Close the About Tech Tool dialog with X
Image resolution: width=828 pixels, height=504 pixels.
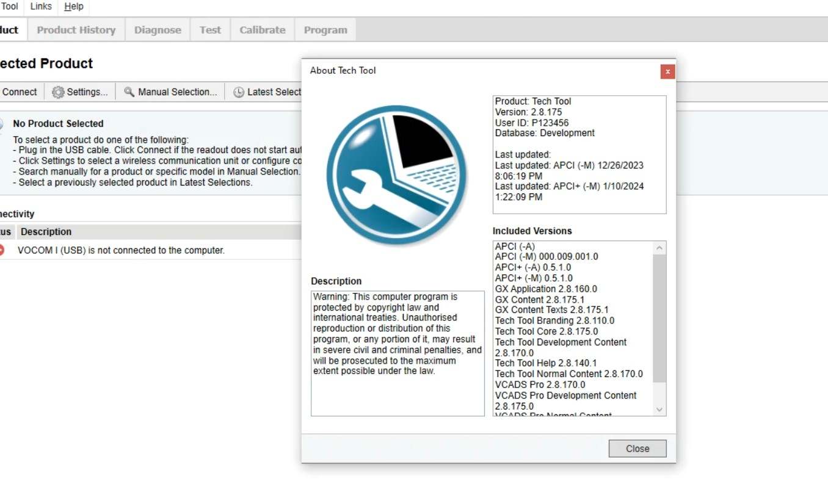click(667, 71)
